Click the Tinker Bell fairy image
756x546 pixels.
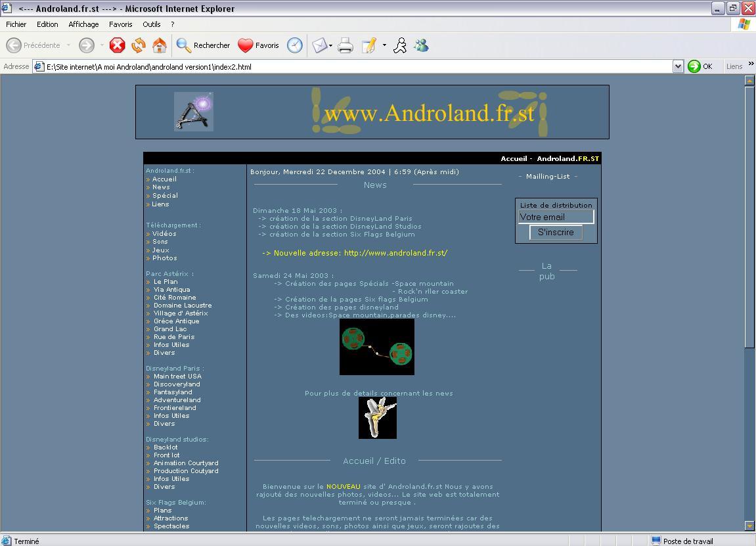click(378, 418)
